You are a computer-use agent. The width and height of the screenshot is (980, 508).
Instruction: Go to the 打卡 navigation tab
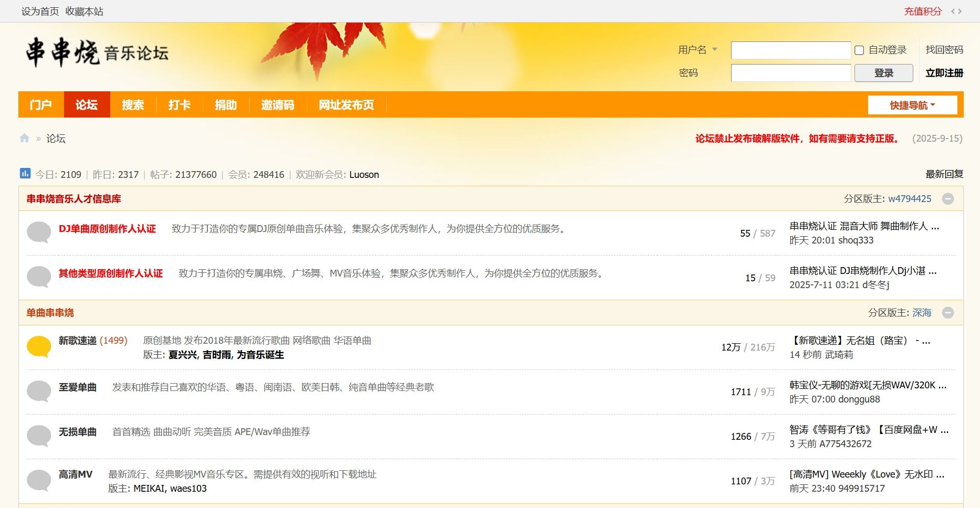click(x=179, y=105)
